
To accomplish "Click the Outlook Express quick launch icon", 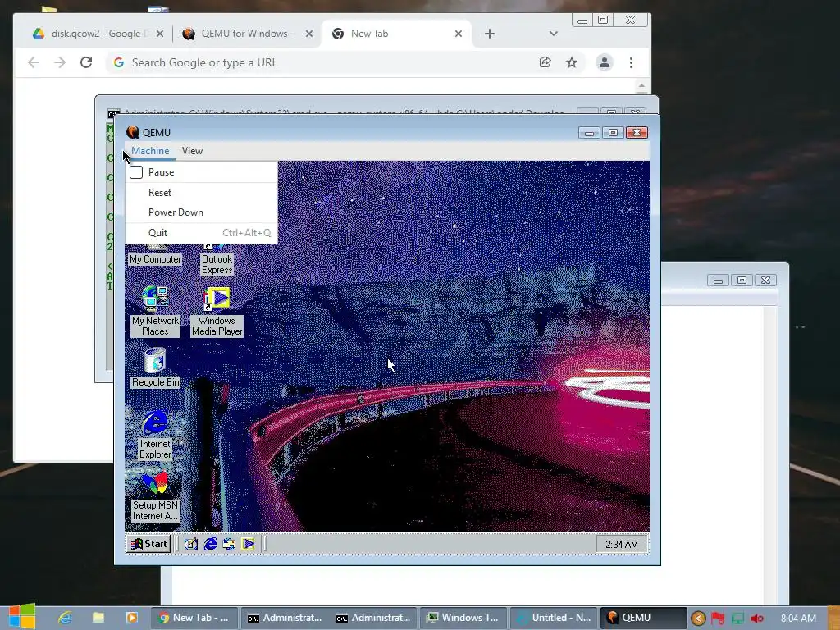I will click(x=229, y=545).
